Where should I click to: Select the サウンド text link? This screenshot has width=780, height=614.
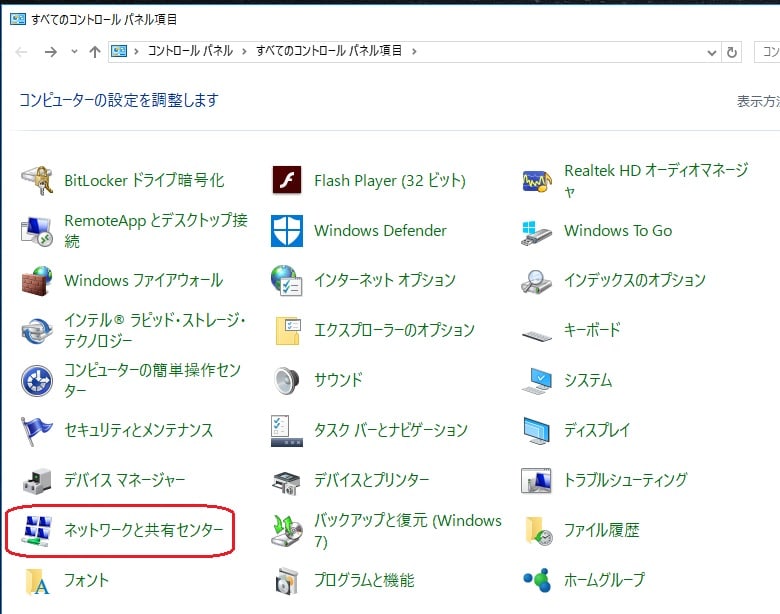pos(338,380)
